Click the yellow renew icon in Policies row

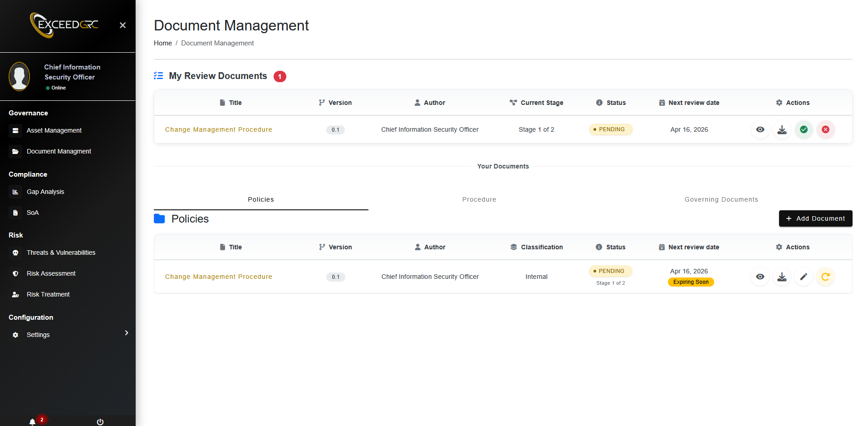(x=825, y=277)
